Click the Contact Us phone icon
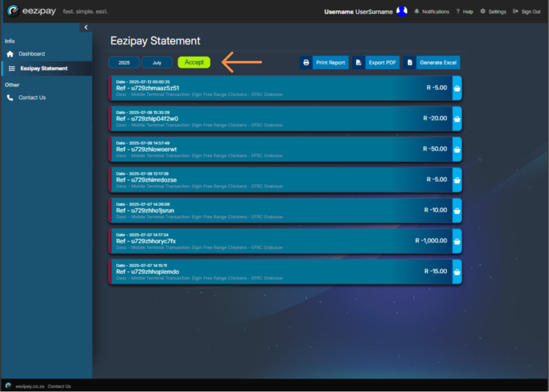This screenshot has height=392, width=549. [10, 98]
